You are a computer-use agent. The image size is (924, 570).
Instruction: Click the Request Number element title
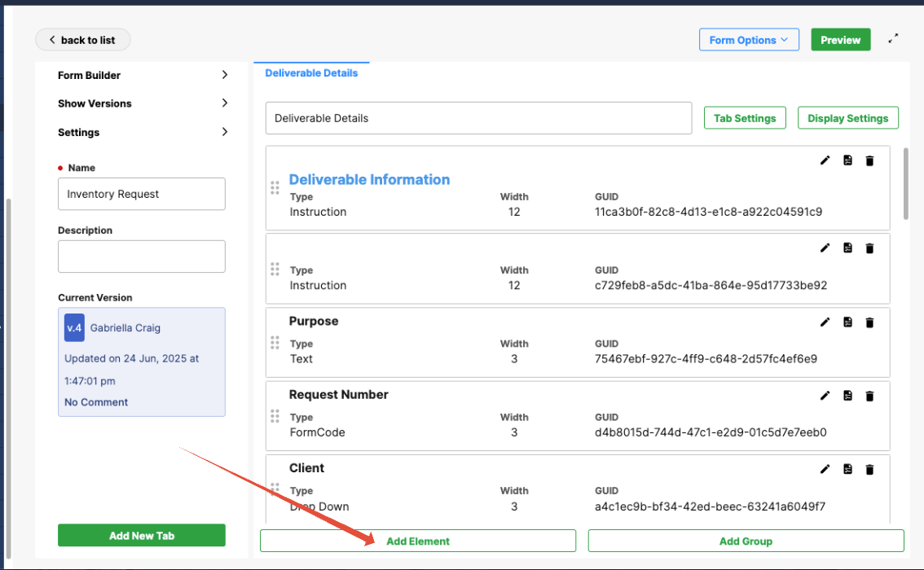click(x=338, y=395)
